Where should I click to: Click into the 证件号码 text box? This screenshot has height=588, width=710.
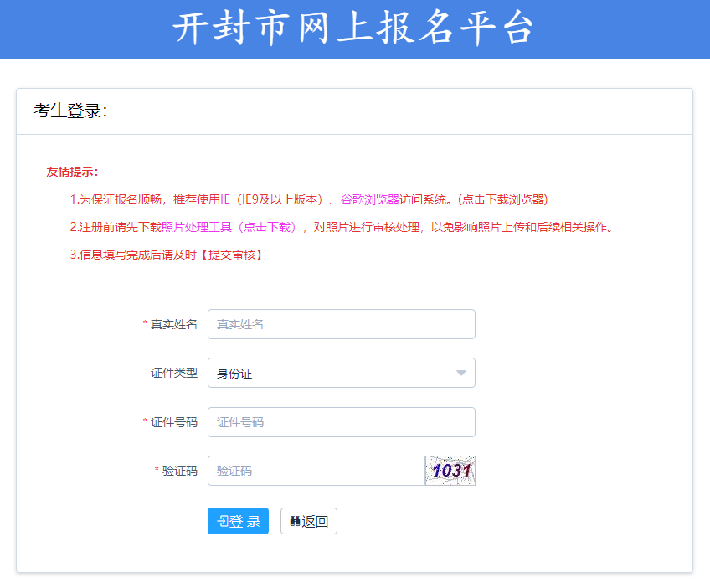point(341,422)
